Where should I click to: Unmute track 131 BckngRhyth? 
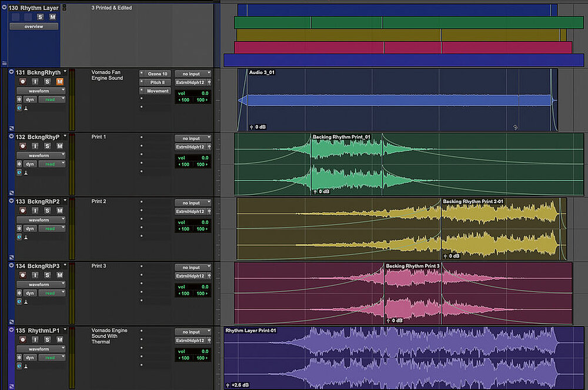click(x=59, y=82)
